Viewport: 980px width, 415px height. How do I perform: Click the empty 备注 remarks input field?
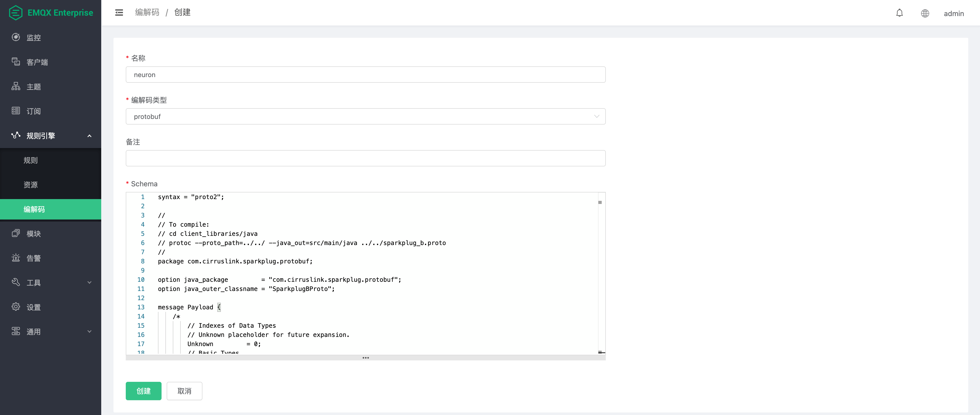click(x=365, y=158)
